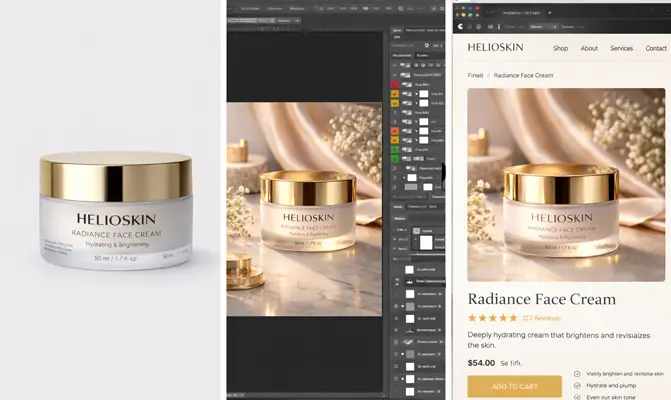Open the 23 Reviews link

540,318
